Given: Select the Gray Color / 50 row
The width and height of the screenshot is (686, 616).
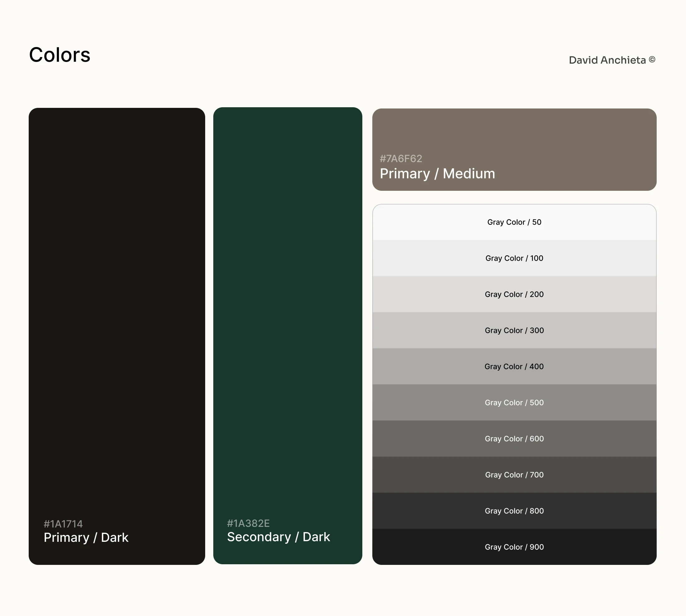Looking at the screenshot, I should point(514,222).
